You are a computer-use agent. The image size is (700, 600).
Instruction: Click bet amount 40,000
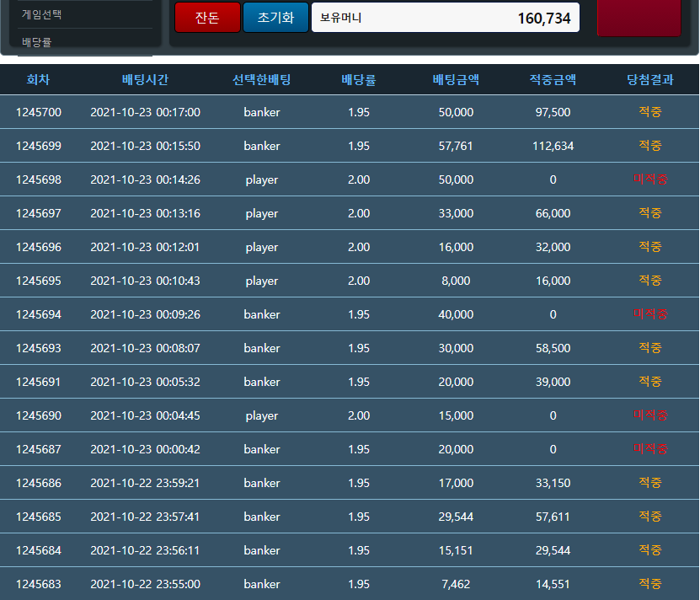pyautogui.click(x=456, y=314)
